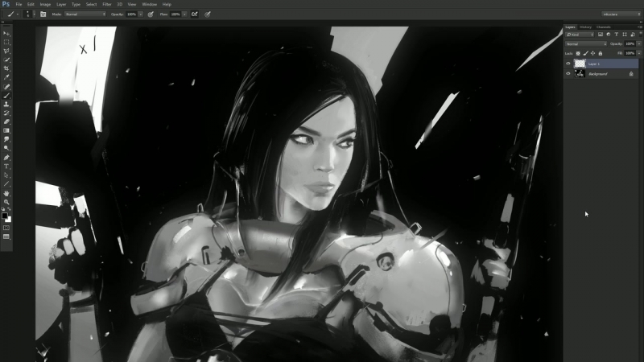Open the File menu
The width and height of the screenshot is (644, 362).
point(19,4)
